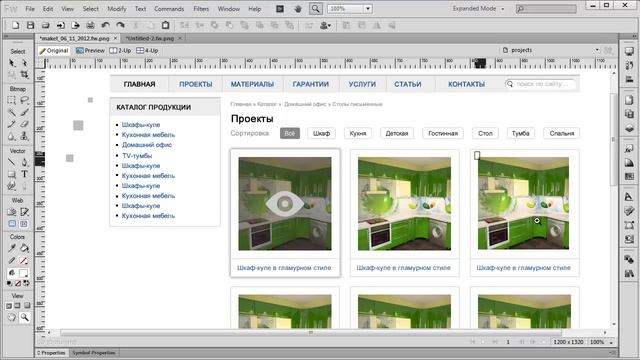Switch to Full Screen view mode
Viewport: 640px width, 360px height.
point(27,305)
